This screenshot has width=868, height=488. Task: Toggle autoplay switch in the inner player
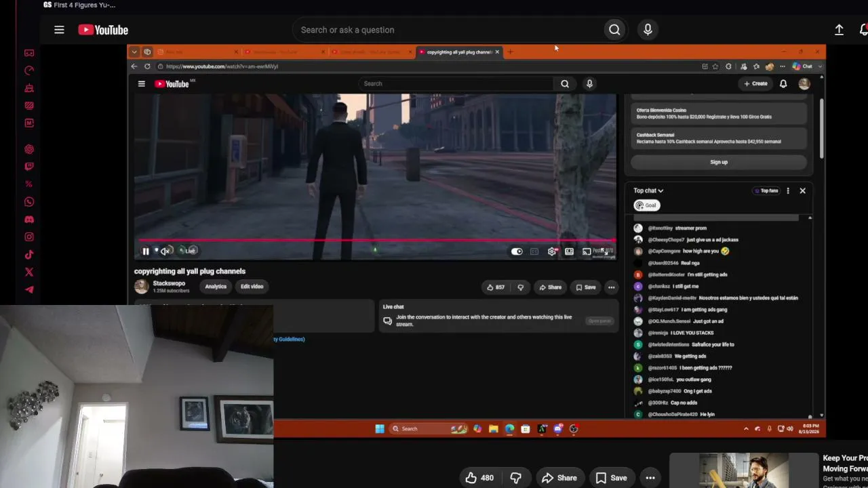[x=517, y=251]
